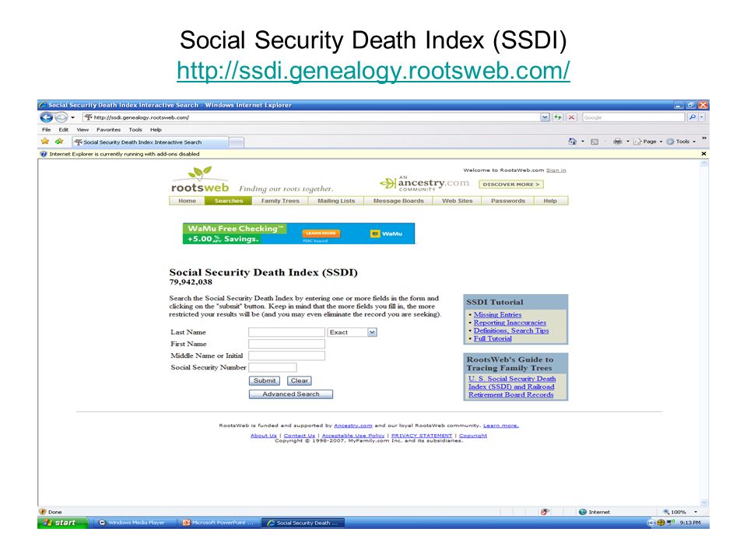Screen dimensions: 747x560
Task: Open the Exact match type dropdown
Action: click(352, 332)
